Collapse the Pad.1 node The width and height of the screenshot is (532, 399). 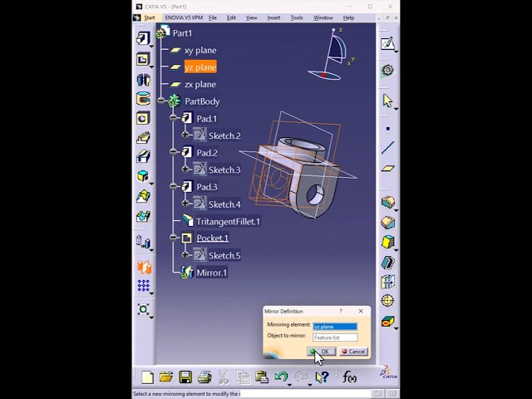[174, 118]
